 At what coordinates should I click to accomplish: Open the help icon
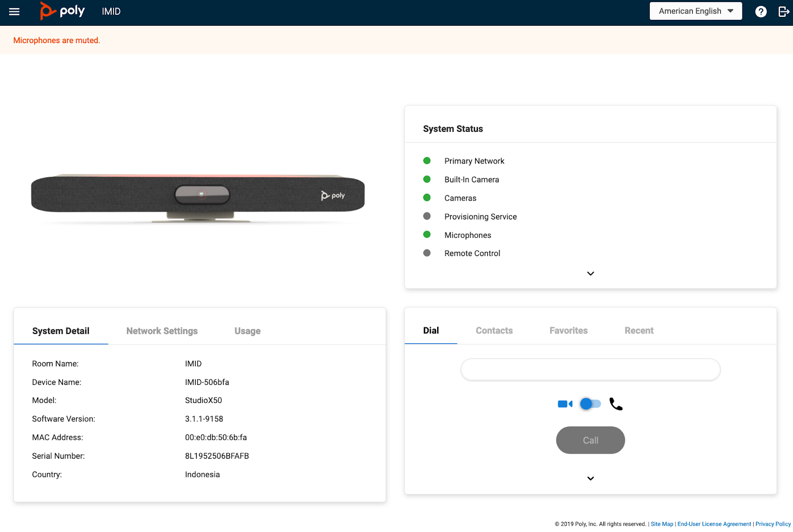coord(760,11)
